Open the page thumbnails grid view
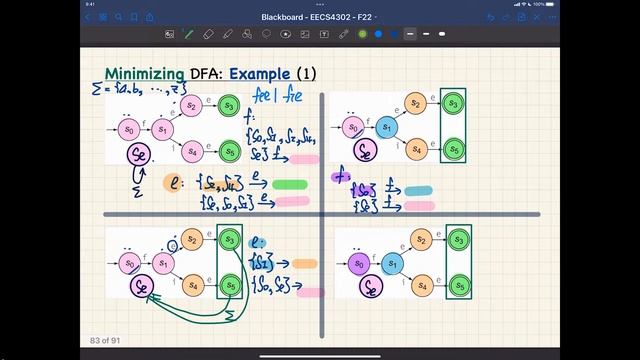The height and width of the screenshot is (360, 640). [103, 18]
